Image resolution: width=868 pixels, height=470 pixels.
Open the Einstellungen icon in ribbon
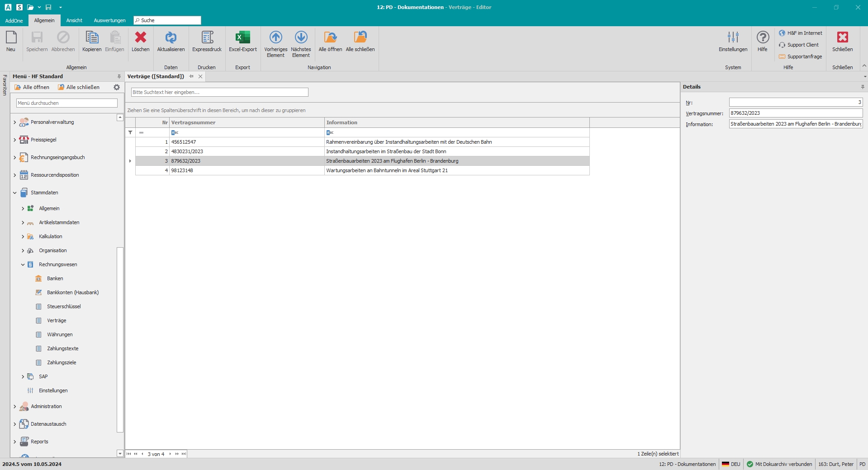tap(733, 38)
